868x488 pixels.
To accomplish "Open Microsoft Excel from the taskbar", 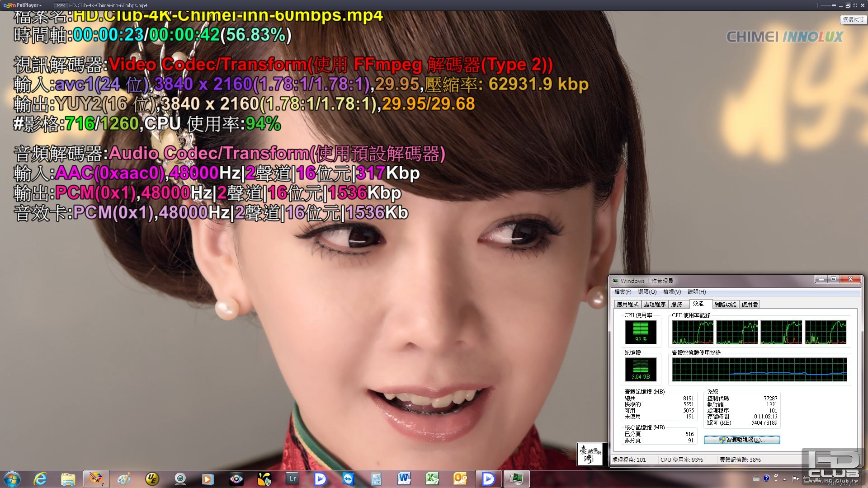I will (432, 479).
